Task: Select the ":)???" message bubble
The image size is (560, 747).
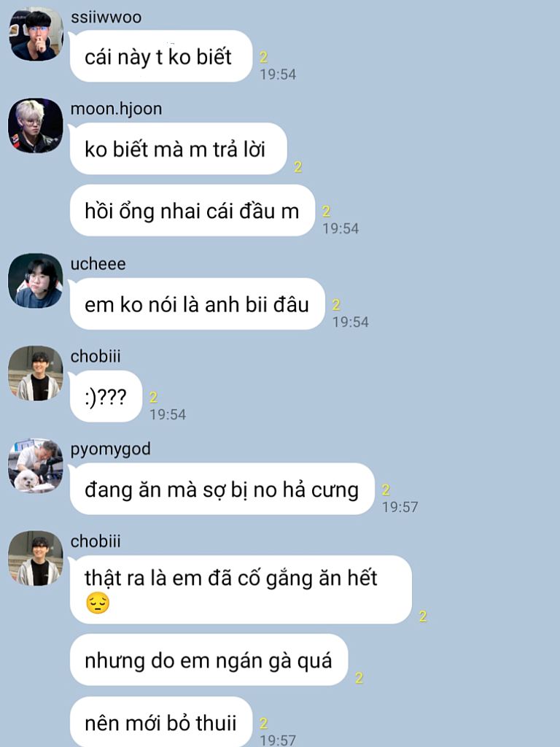Action: [106, 396]
